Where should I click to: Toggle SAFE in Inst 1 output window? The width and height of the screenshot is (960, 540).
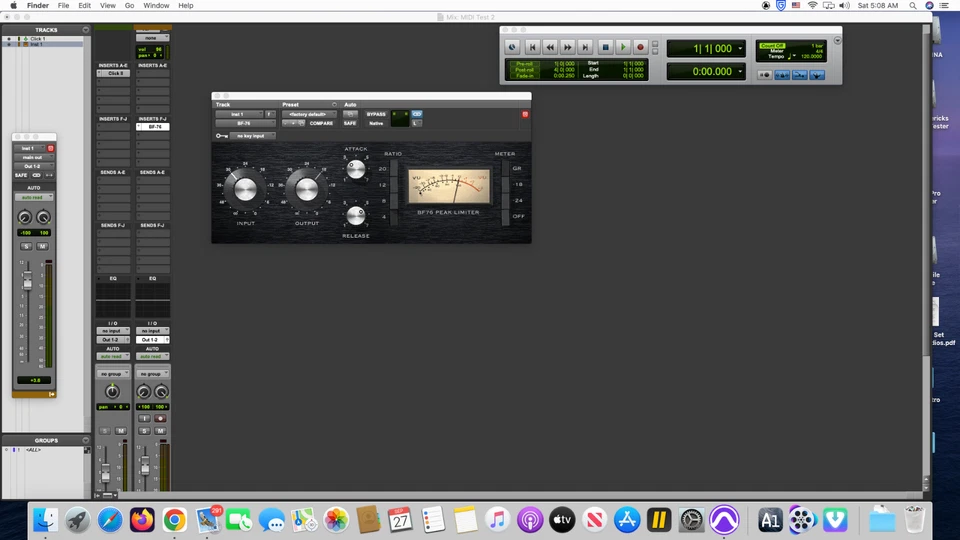[21, 175]
